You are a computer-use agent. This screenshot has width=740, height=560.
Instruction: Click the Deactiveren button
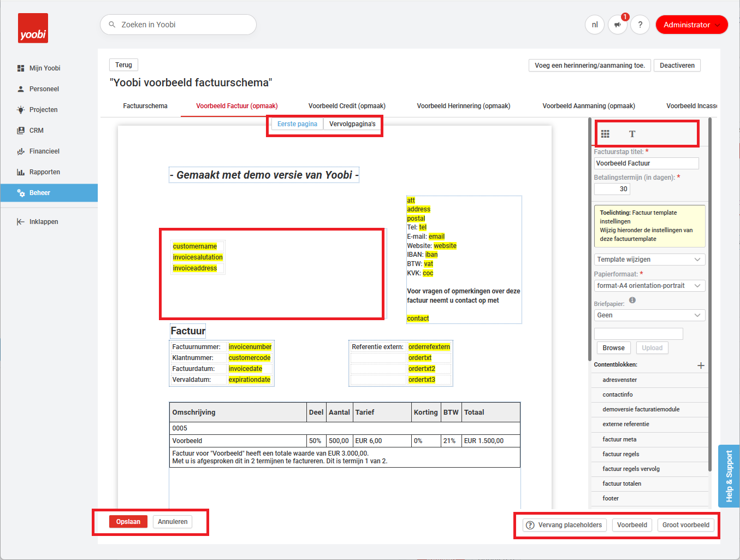click(x=677, y=66)
